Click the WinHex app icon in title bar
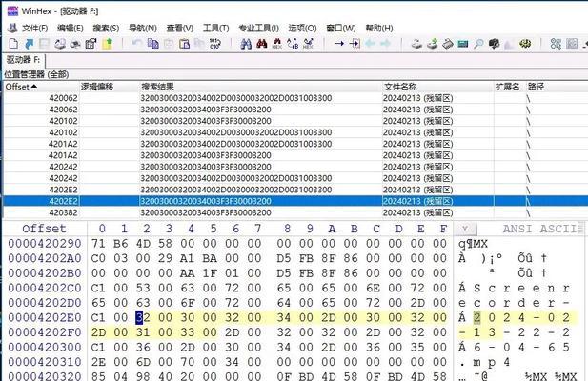The image size is (588, 381). (x=12, y=10)
